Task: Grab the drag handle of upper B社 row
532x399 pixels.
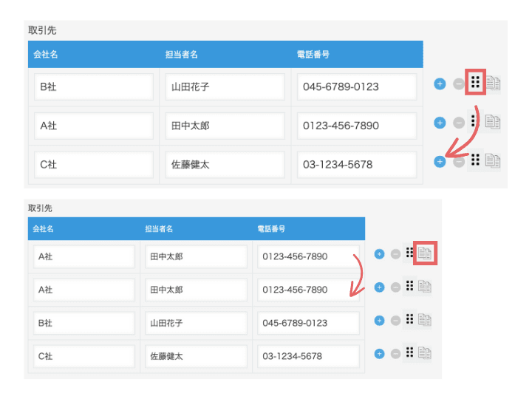Action: point(475,82)
